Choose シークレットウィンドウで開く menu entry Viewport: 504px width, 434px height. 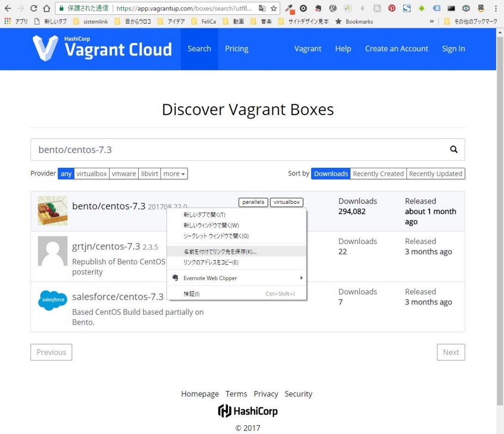237,236
